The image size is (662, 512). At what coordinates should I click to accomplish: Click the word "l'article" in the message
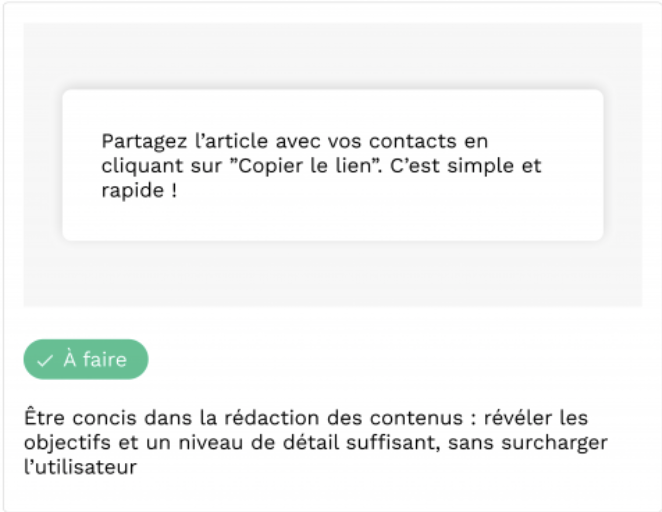click(231, 141)
